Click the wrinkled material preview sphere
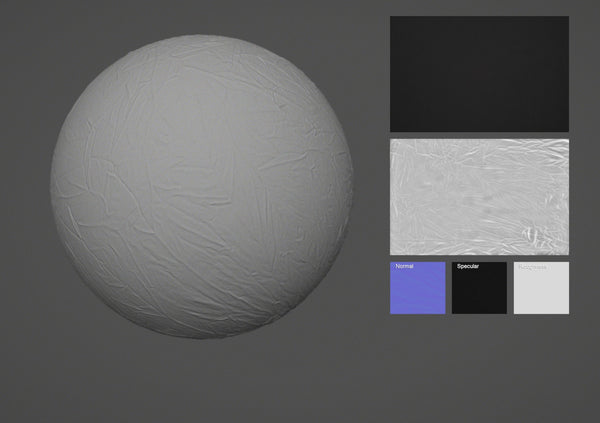The width and height of the screenshot is (600, 423). pyautogui.click(x=202, y=187)
